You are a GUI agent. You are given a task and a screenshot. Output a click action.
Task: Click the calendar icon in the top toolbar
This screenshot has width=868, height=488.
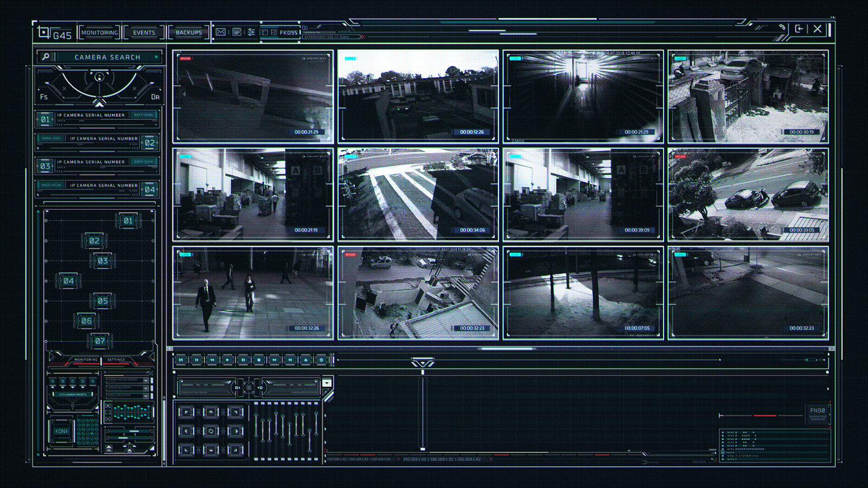pos(237,33)
